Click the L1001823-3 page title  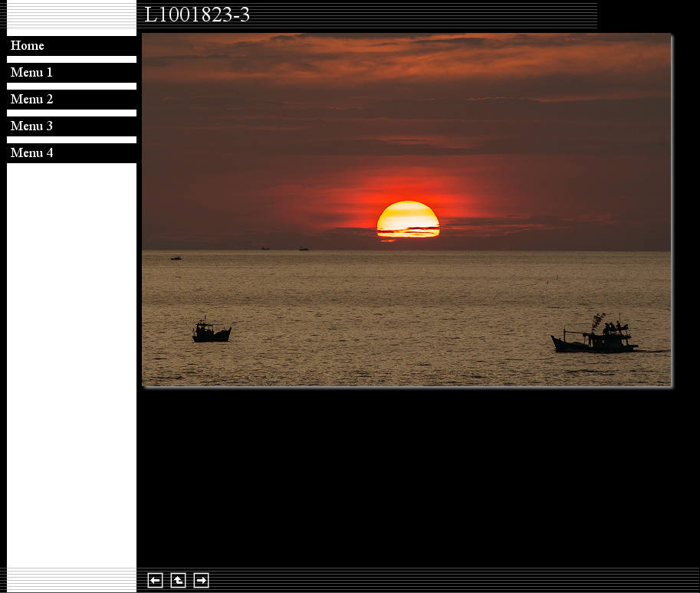point(197,15)
